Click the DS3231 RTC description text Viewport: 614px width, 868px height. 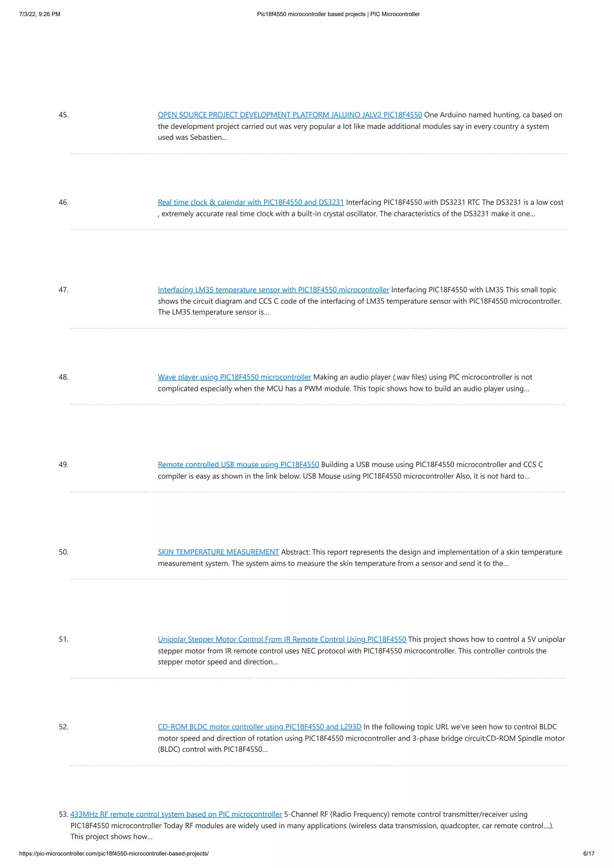[361, 208]
